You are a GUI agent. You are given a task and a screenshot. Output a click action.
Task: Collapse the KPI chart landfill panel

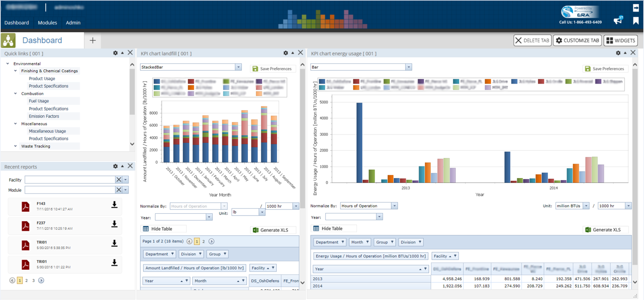pos(293,53)
